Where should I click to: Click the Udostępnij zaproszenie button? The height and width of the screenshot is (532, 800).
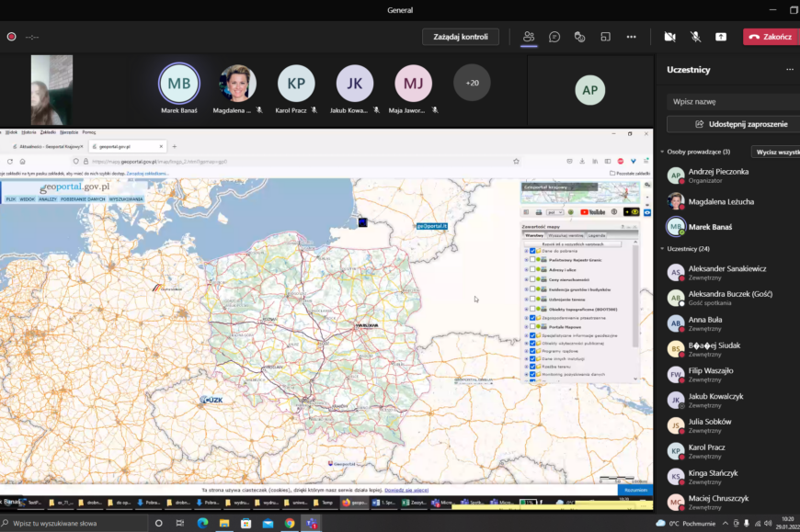(733, 124)
